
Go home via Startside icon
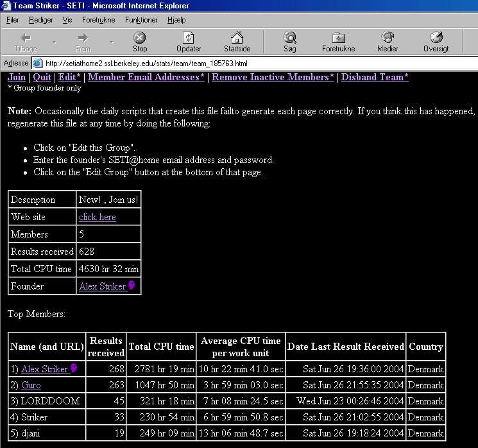tap(237, 37)
